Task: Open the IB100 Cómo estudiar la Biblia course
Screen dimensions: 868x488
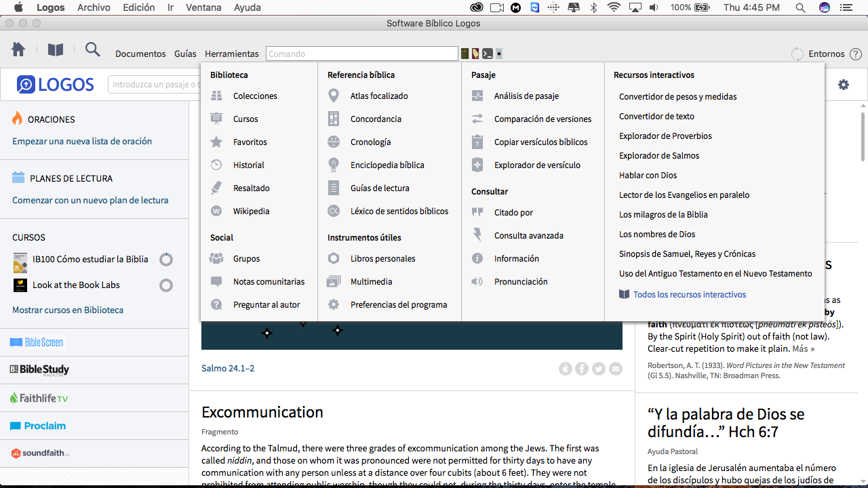Action: [x=90, y=260]
